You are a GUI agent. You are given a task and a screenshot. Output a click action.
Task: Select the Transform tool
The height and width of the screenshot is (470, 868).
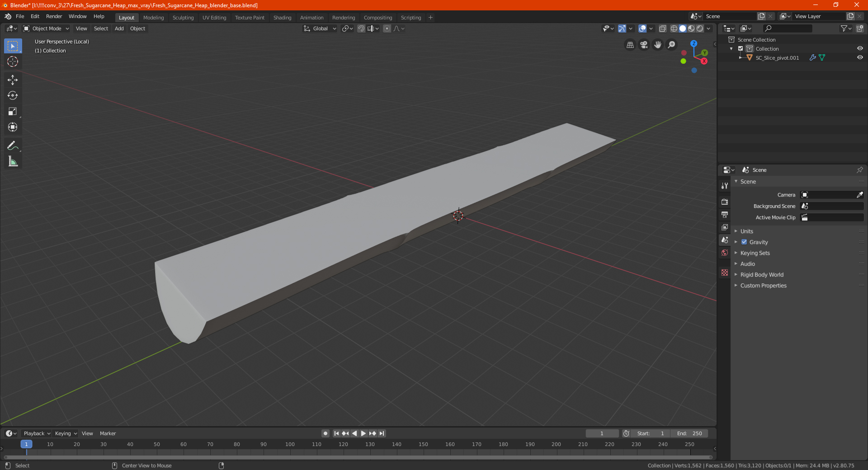pos(13,127)
